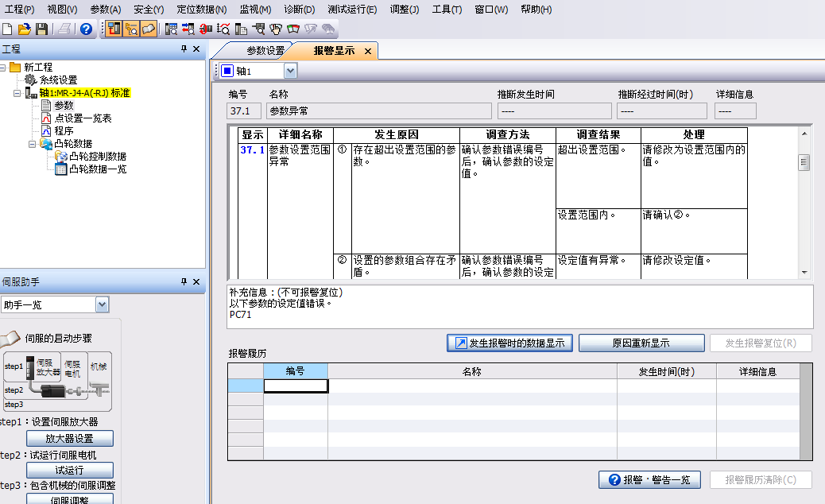
Task: Click the 系统设置 gear icon in project tree
Action: 31,80
